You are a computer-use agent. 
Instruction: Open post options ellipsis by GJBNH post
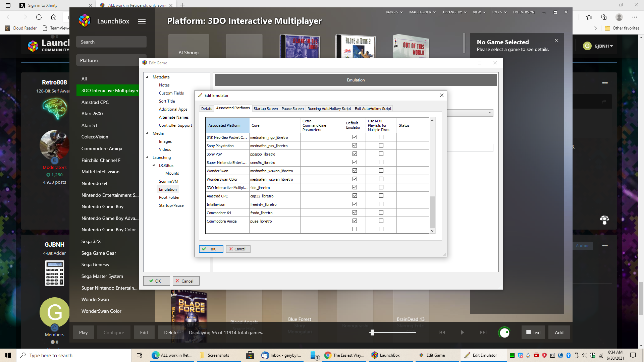click(605, 245)
